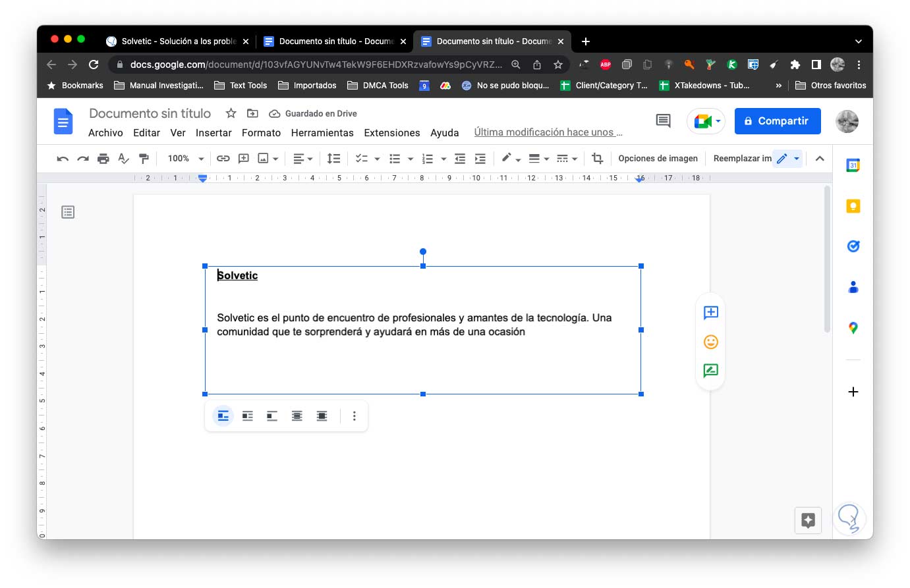Select the Paint format tool
Viewport: 910px width, 588px height.
pyautogui.click(x=144, y=159)
